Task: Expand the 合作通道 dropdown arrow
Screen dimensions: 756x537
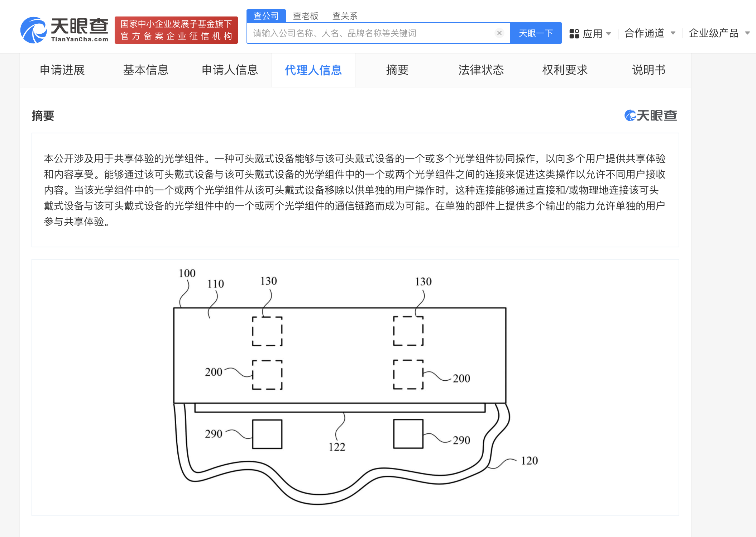Action: click(x=673, y=33)
